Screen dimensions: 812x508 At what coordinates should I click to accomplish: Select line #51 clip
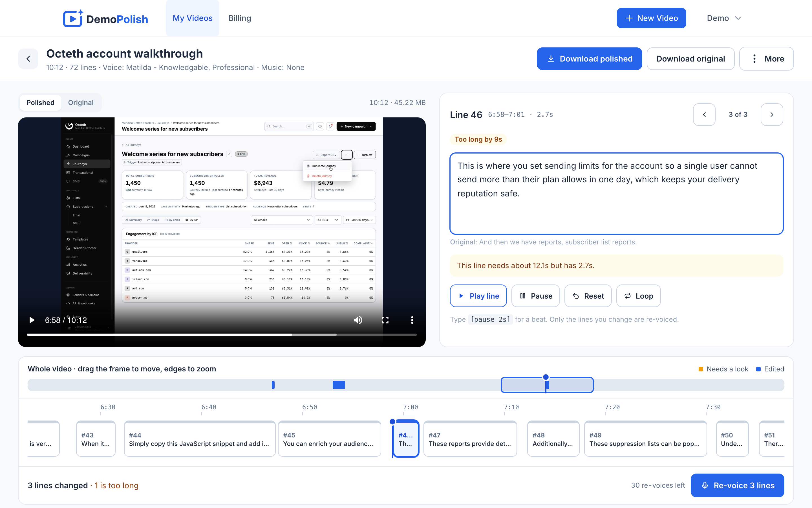click(x=772, y=439)
